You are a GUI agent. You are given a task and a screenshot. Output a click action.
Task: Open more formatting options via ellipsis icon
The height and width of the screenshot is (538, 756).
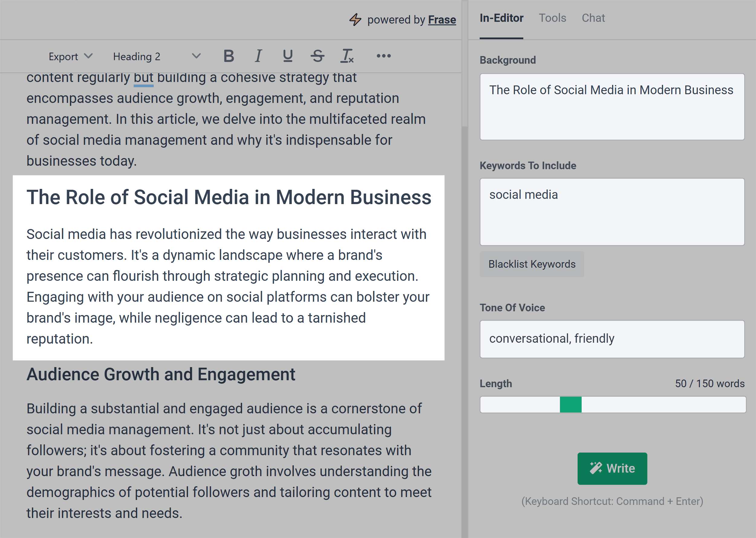tap(383, 56)
